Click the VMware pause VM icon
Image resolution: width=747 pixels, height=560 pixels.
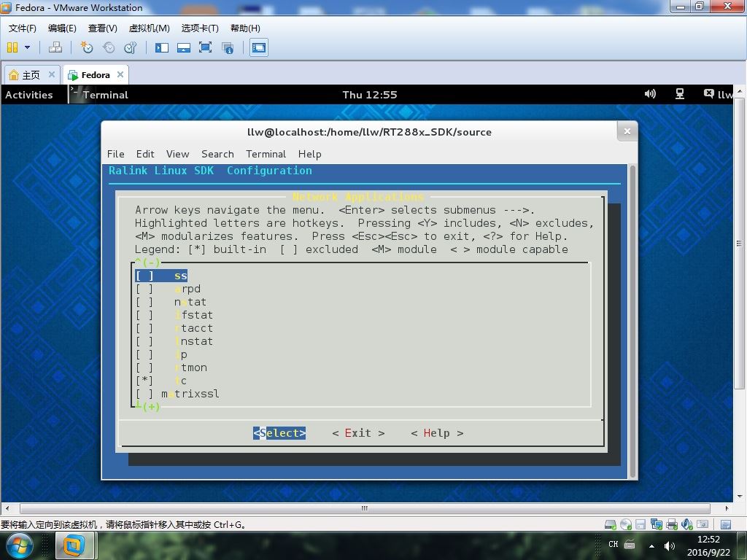click(x=12, y=47)
